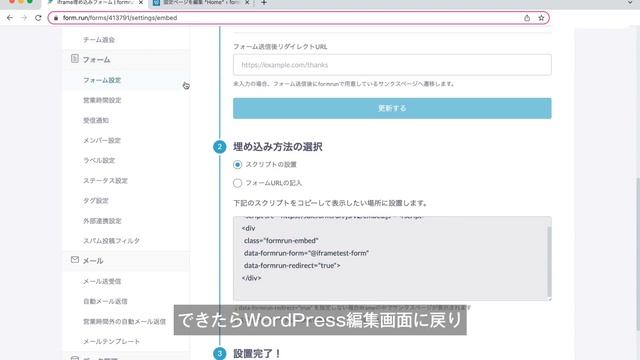Select the フォームURLの記入 radio button
The height and width of the screenshot is (360, 640).
pos(237,183)
